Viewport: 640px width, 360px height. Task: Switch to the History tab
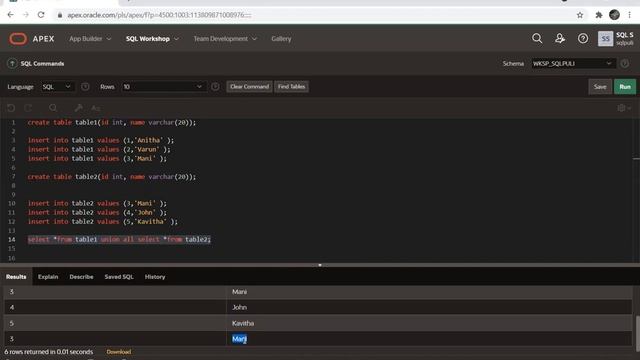tap(155, 277)
